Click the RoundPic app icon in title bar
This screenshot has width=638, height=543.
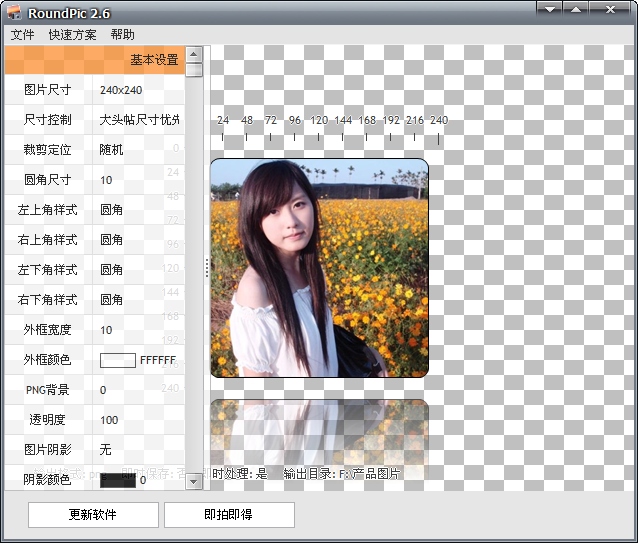tap(14, 13)
